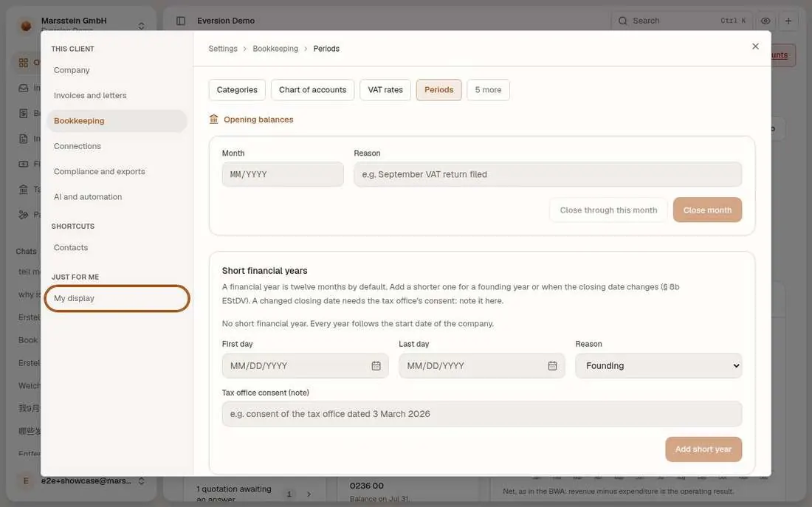Screen dimensions: 812x507
Task: Focus the Tax office consent note field
Action: tap(481, 414)
